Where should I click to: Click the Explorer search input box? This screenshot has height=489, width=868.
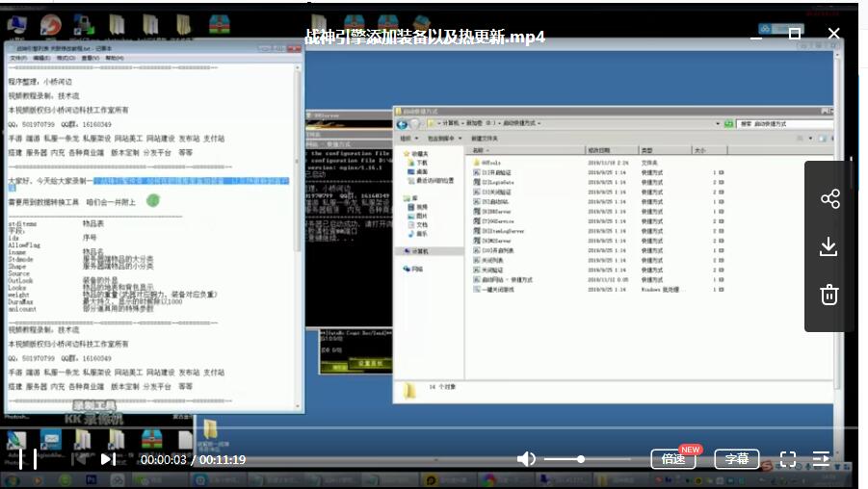point(780,124)
